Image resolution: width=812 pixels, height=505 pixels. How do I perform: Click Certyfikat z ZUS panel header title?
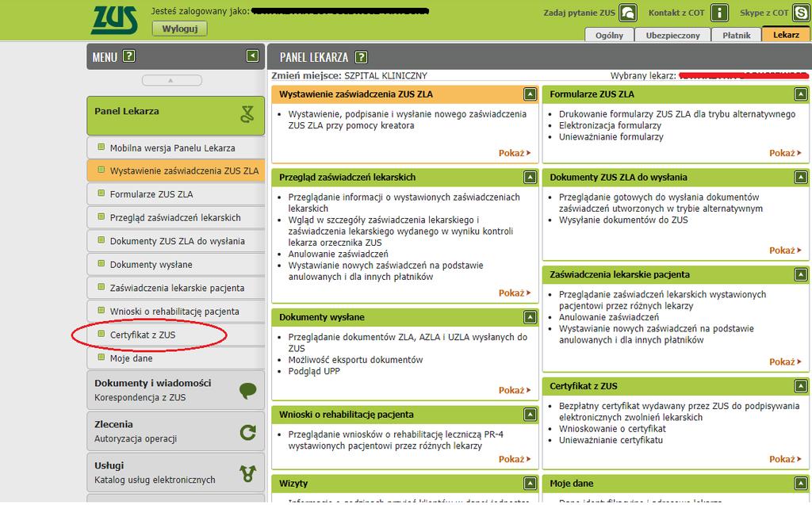pos(583,386)
